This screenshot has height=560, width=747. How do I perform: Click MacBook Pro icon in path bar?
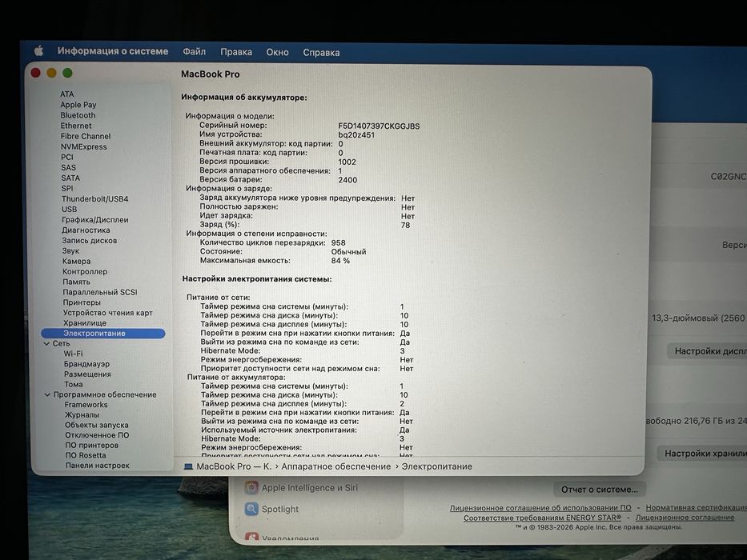(x=189, y=466)
